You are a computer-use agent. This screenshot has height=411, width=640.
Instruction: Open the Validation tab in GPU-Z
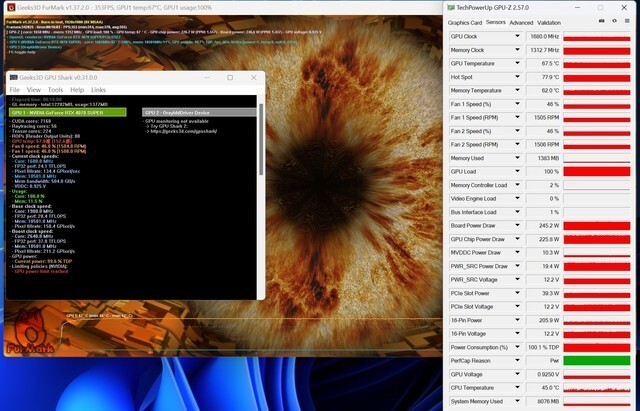coord(549,23)
